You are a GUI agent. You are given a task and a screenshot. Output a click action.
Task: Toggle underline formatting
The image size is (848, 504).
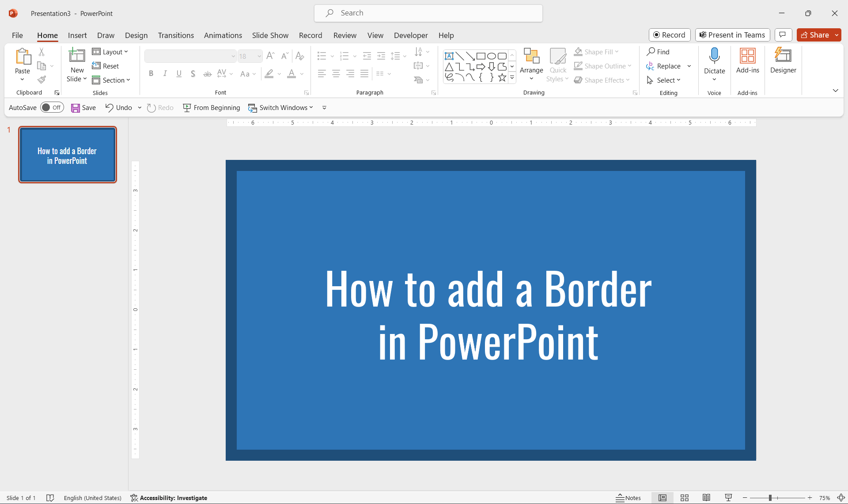pos(178,73)
